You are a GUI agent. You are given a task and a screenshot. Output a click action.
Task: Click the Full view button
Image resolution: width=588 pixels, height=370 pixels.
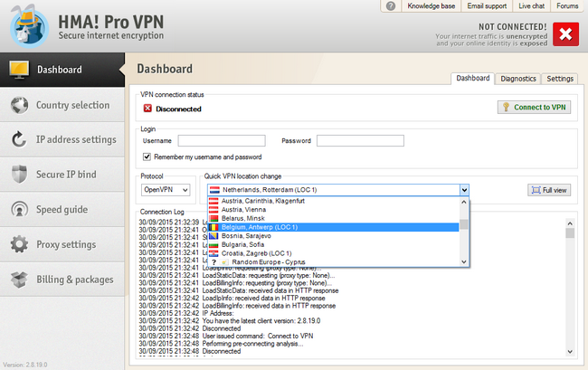549,190
